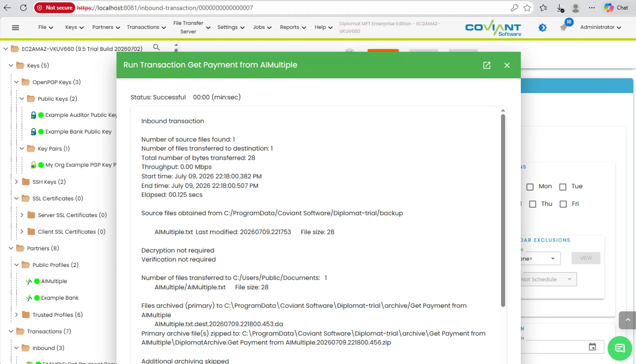The image size is (636, 364).
Task: Collapse the Inbound (3) folder
Action: click(x=16, y=348)
